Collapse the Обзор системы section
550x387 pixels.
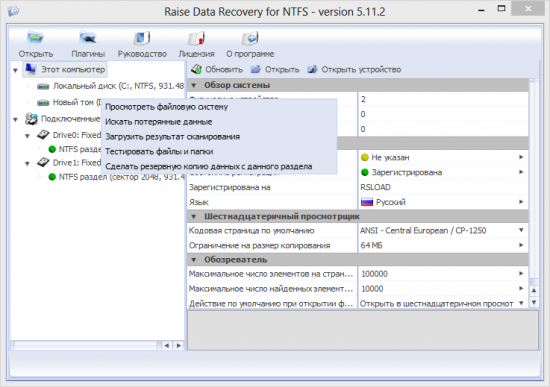pyautogui.click(x=194, y=85)
